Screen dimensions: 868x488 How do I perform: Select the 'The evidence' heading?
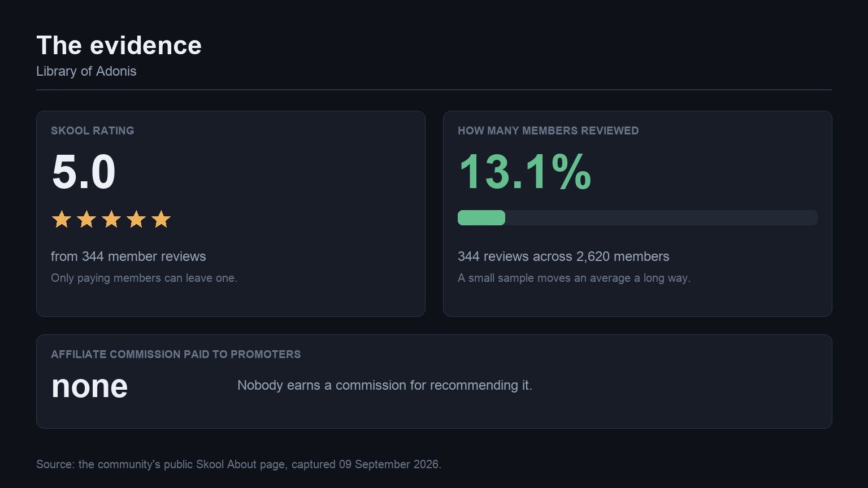tap(119, 45)
